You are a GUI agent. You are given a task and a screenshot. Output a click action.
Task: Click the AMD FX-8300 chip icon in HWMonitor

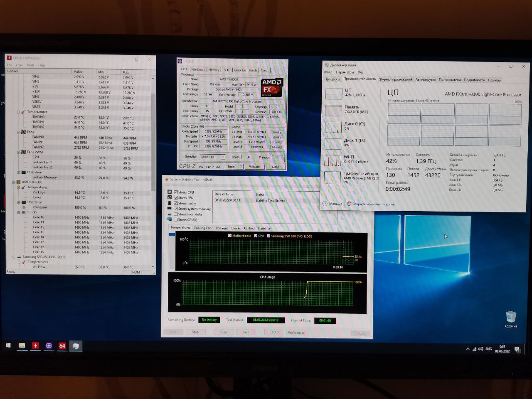(19, 182)
